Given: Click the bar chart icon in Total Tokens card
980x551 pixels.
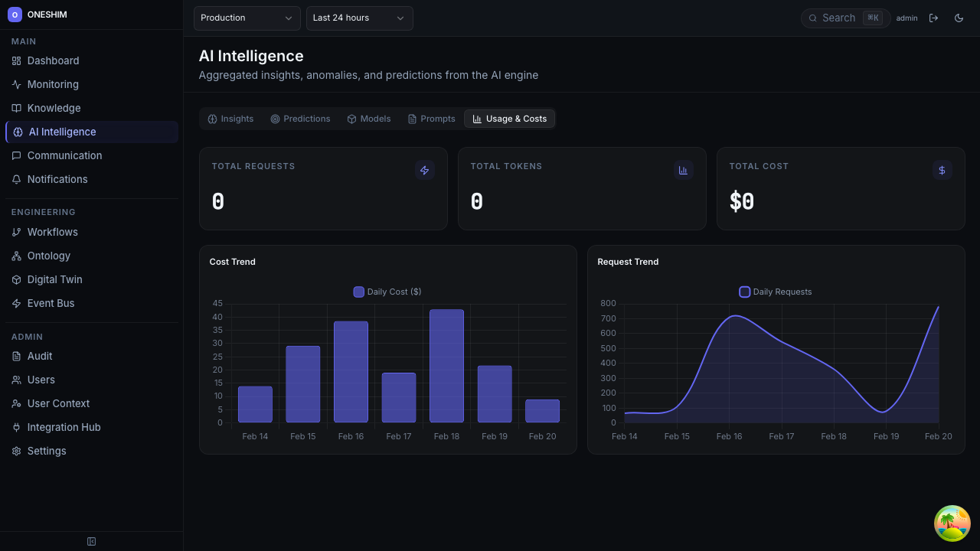Looking at the screenshot, I should tap(683, 171).
